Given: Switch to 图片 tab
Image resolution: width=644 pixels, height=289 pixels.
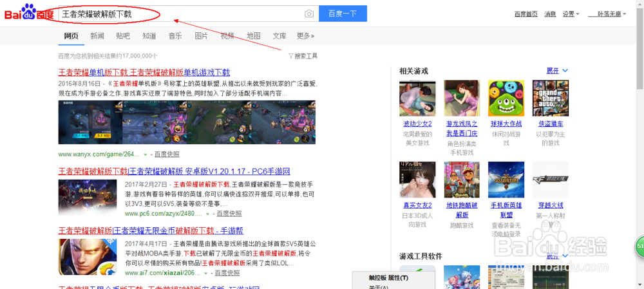Looking at the screenshot, I should click(201, 35).
